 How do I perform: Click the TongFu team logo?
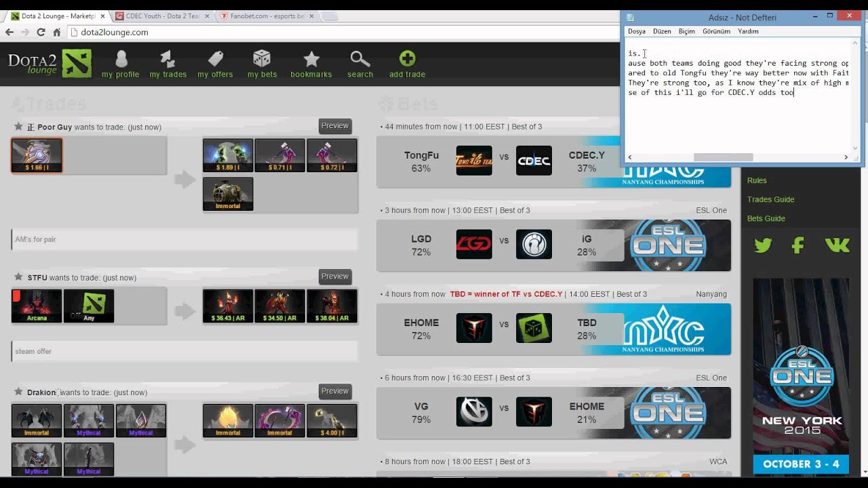(474, 161)
